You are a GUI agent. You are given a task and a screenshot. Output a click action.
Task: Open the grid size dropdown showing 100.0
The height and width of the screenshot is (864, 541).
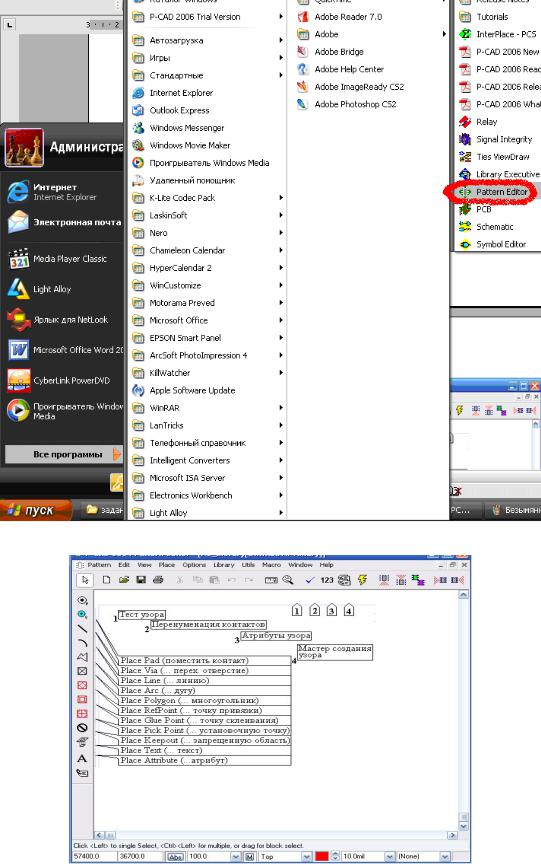pos(236,857)
